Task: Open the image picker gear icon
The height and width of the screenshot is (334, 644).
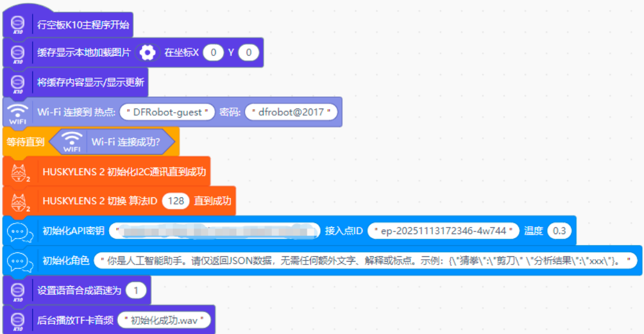Action: point(148,53)
